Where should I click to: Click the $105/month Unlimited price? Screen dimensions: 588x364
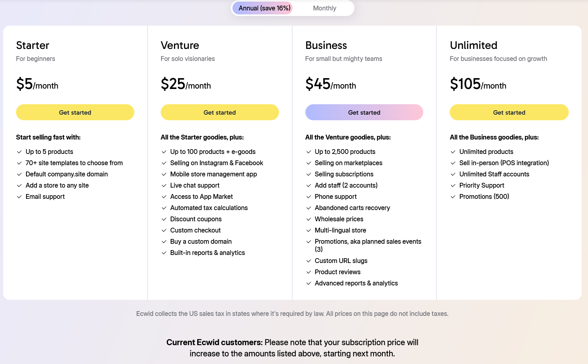pyautogui.click(x=478, y=84)
